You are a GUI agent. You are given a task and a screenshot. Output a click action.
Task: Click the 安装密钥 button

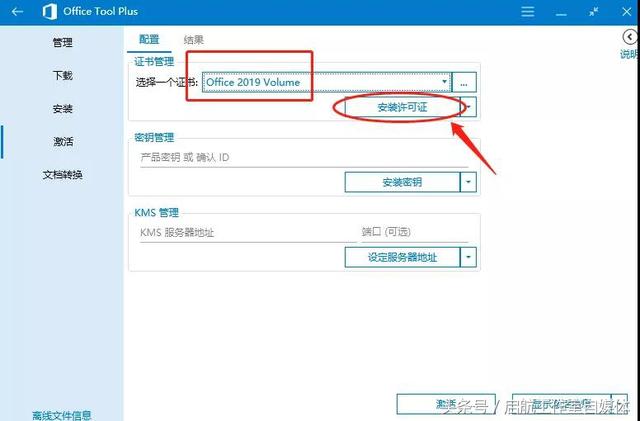pos(402,182)
